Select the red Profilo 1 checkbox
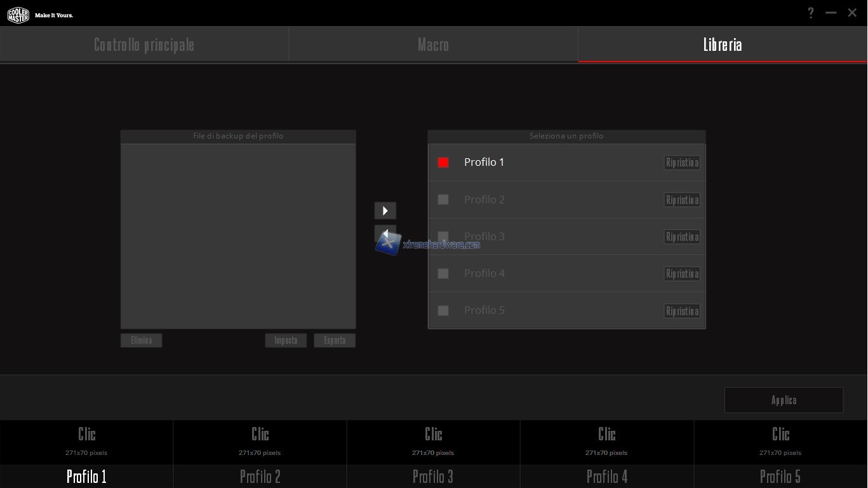The width and height of the screenshot is (868, 488). (x=443, y=163)
